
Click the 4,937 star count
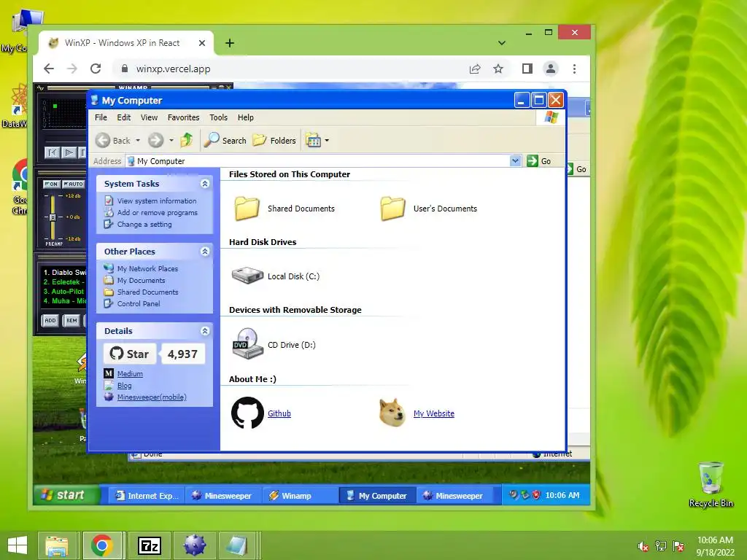pyautogui.click(x=182, y=354)
